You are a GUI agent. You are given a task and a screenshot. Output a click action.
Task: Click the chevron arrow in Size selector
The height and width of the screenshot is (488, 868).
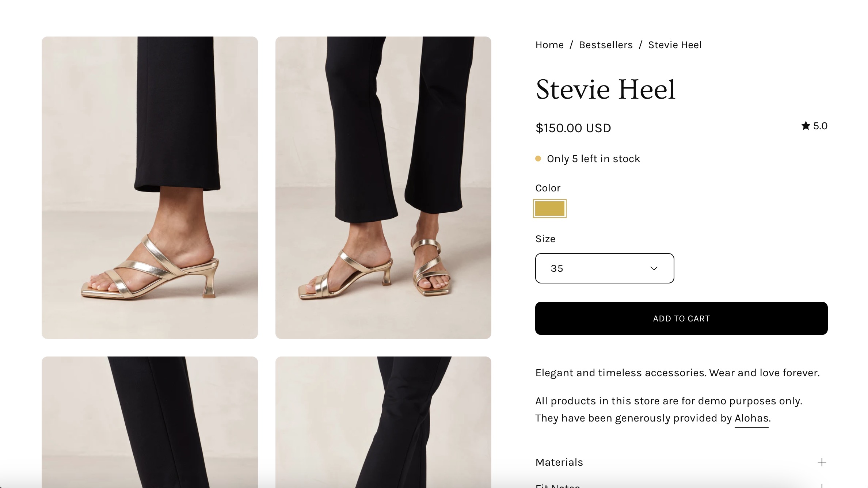(x=654, y=268)
